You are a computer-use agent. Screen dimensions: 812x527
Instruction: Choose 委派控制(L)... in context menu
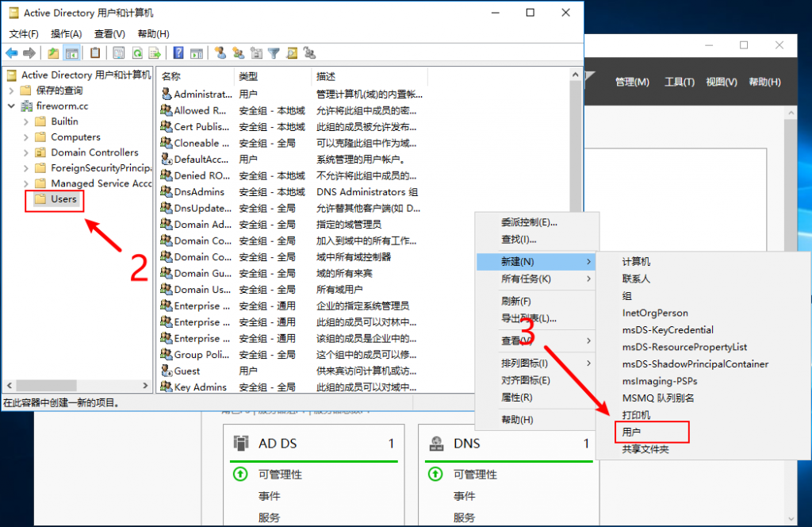(x=529, y=222)
